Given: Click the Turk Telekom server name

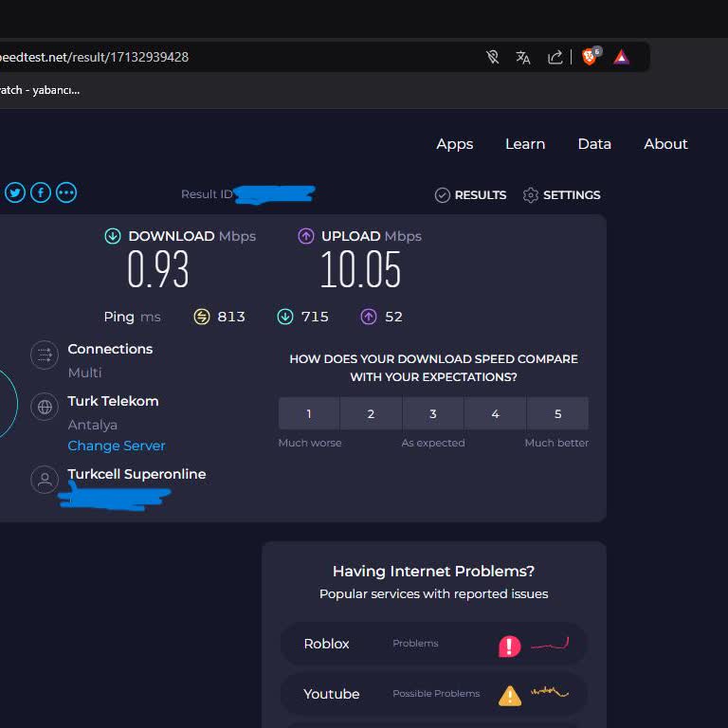Looking at the screenshot, I should [114, 401].
